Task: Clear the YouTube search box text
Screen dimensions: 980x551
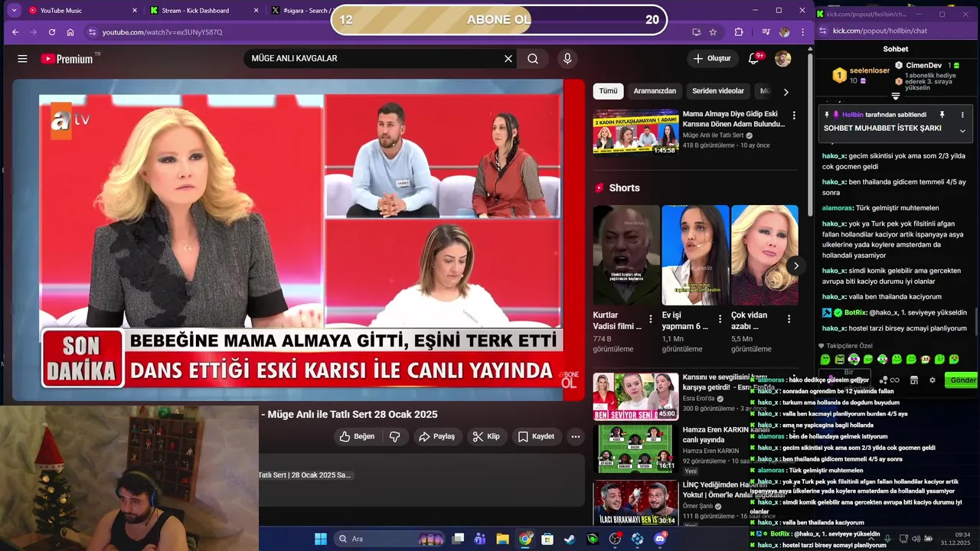Action: [x=508, y=59]
